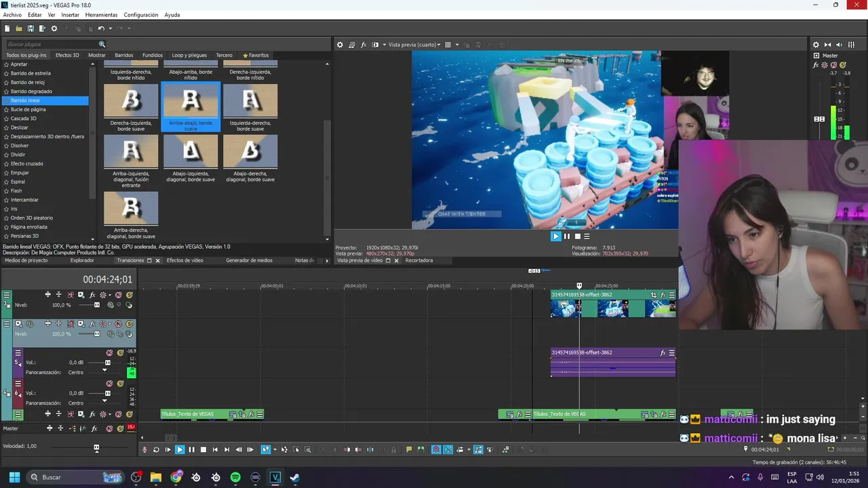
Task: Select the Normal edit tool icon
Action: (265, 449)
